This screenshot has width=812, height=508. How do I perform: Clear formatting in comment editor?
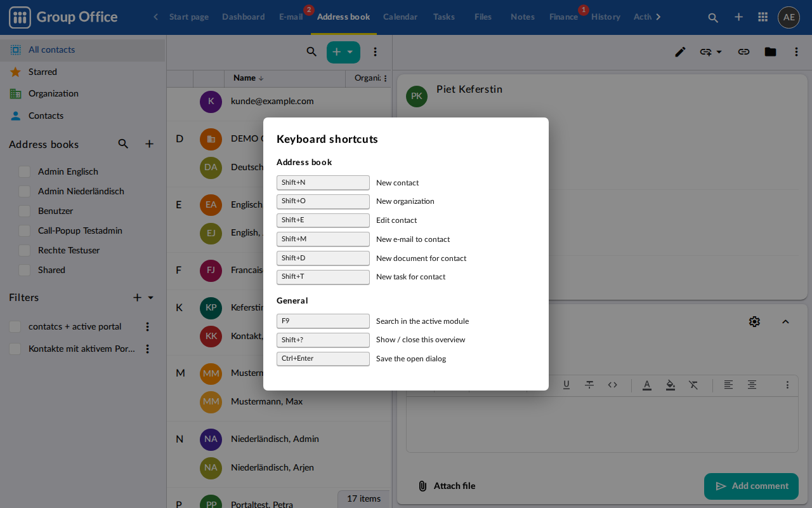[693, 385]
